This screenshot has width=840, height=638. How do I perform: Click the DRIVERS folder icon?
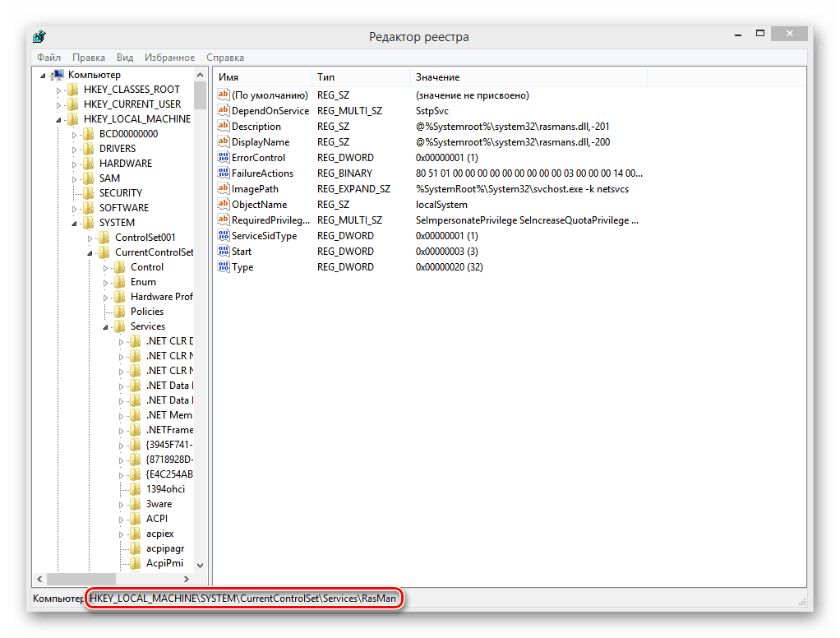coord(89,148)
